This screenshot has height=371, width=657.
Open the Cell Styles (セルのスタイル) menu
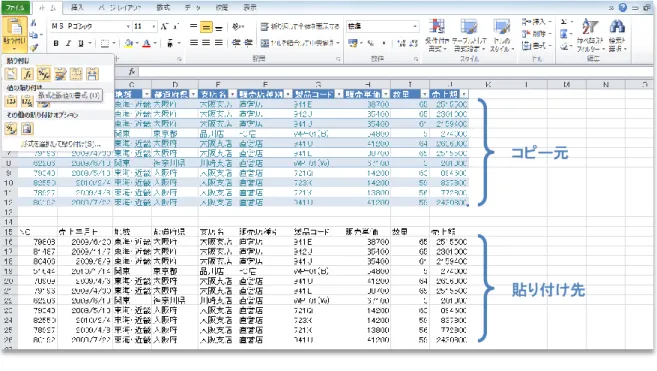coord(502,36)
